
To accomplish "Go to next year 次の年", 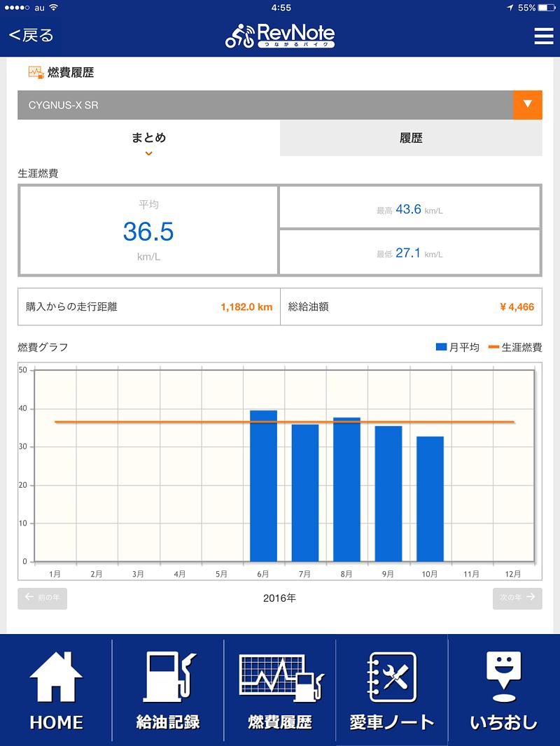I will click(517, 598).
